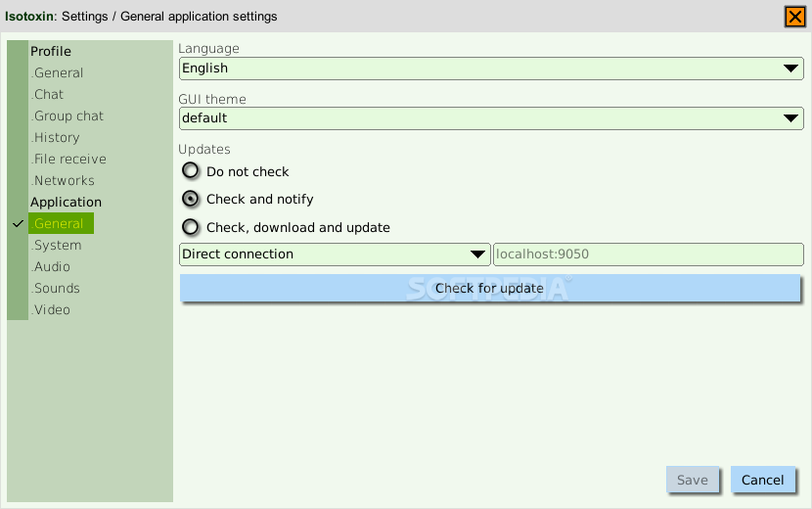Open the System settings page
Image resolution: width=812 pixels, height=509 pixels.
[57, 245]
